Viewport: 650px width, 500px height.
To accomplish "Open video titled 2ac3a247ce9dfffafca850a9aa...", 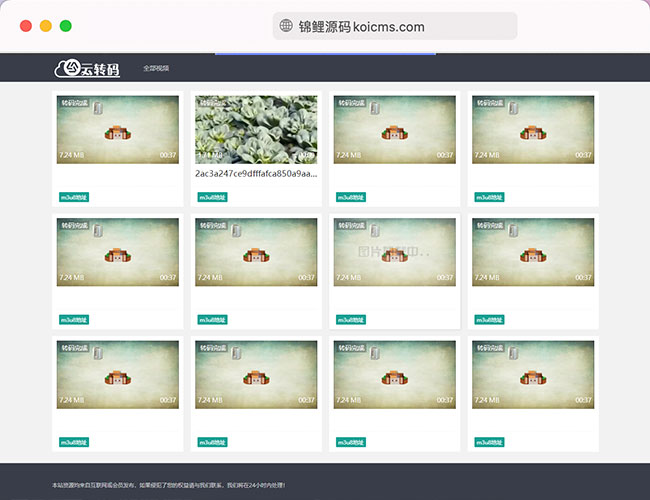I will click(256, 173).
